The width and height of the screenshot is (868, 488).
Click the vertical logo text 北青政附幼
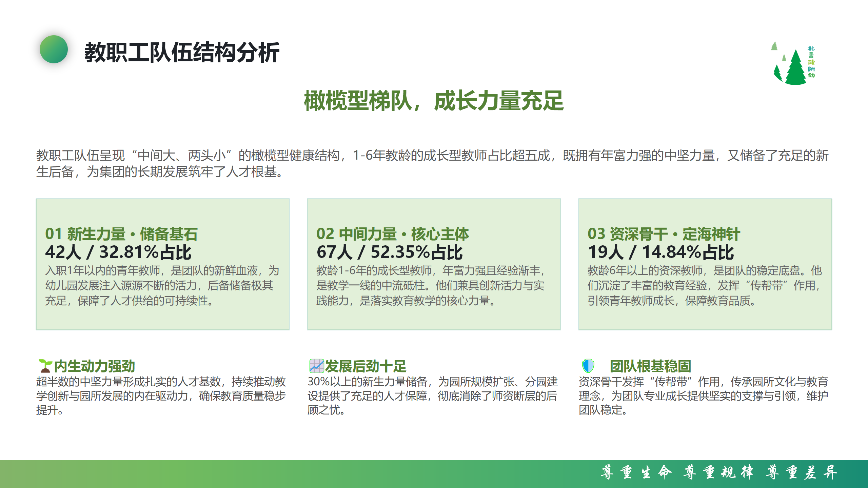(811, 62)
